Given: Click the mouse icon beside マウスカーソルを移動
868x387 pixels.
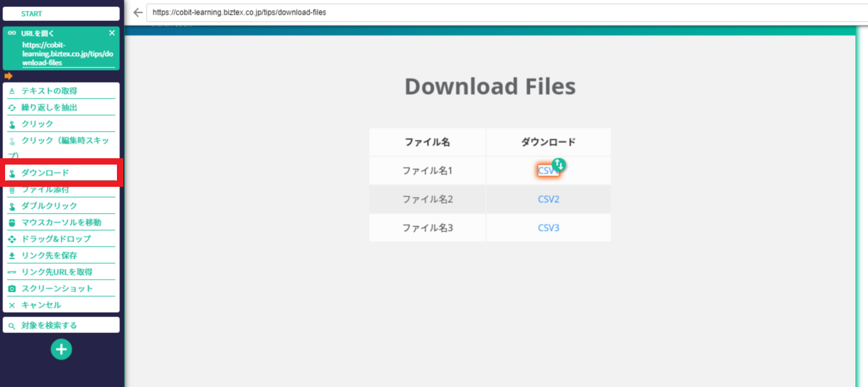Looking at the screenshot, I should click(11, 222).
